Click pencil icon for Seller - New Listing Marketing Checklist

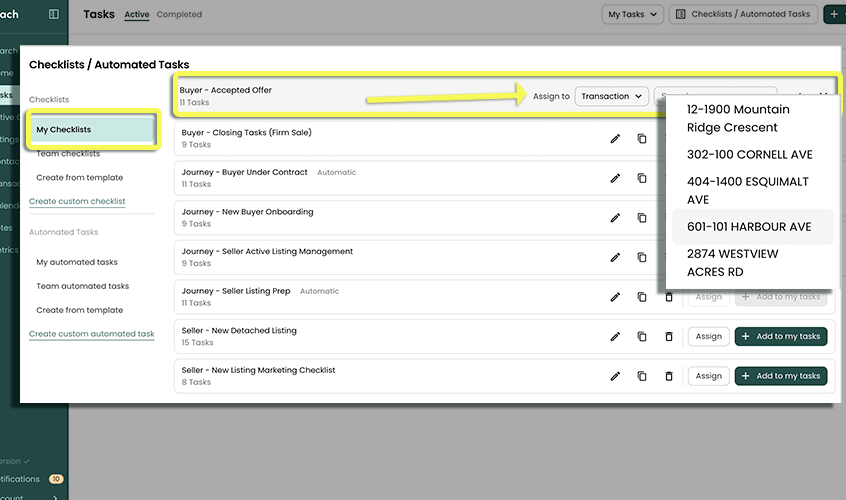pos(615,376)
